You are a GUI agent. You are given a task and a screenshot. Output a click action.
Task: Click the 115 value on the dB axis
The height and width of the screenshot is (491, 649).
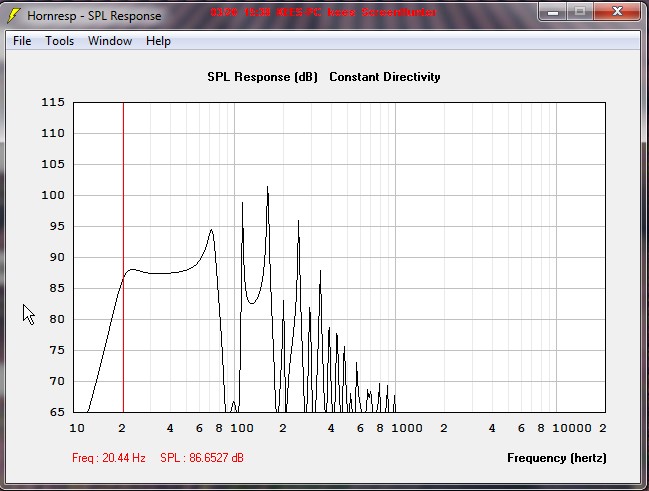tap(53, 102)
